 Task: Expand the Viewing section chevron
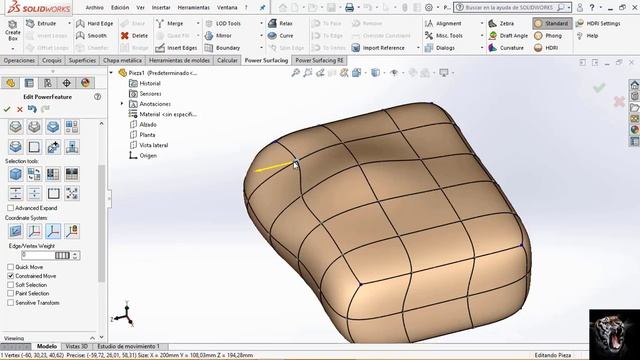pos(92,338)
